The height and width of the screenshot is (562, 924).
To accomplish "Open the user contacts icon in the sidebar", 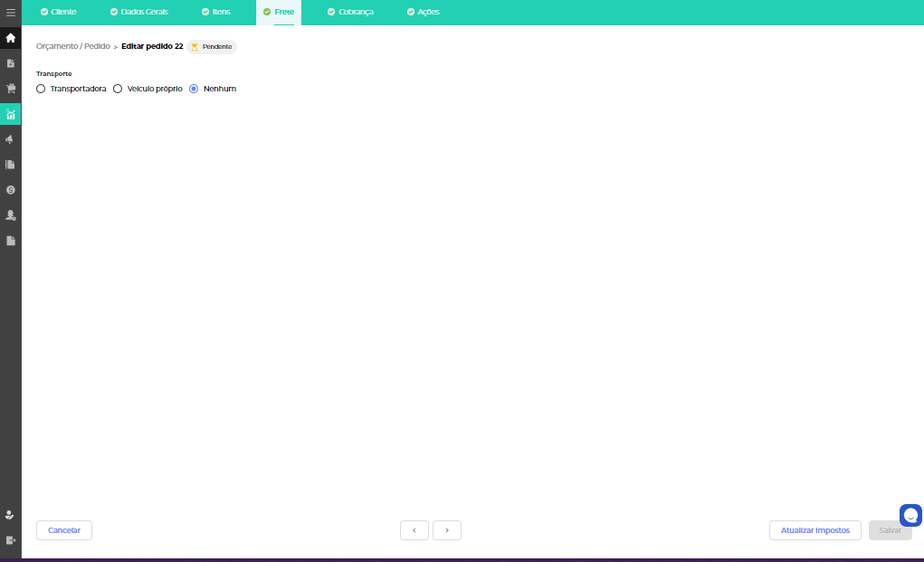I will [11, 215].
